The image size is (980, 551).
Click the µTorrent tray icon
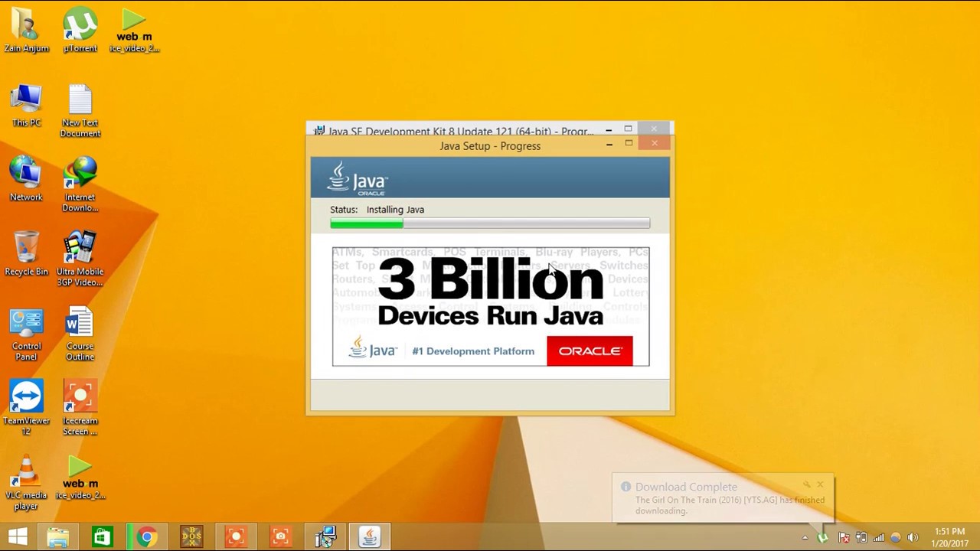pos(822,538)
